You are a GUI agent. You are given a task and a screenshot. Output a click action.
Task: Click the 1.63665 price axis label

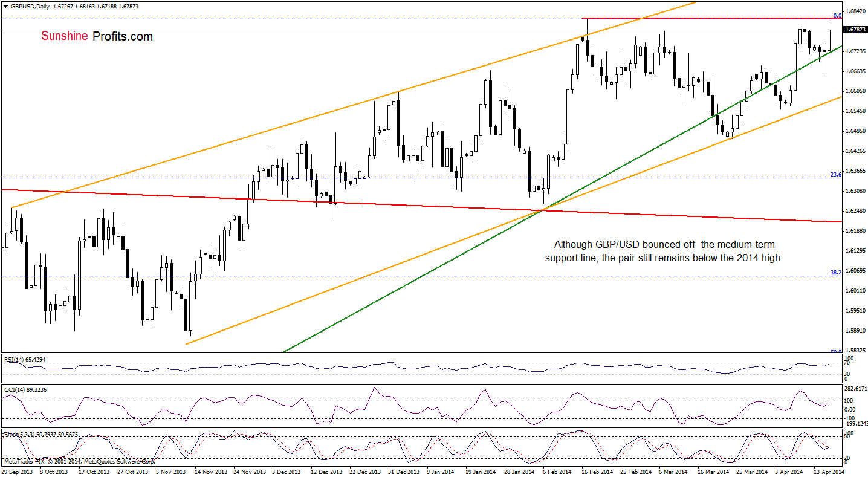point(855,172)
